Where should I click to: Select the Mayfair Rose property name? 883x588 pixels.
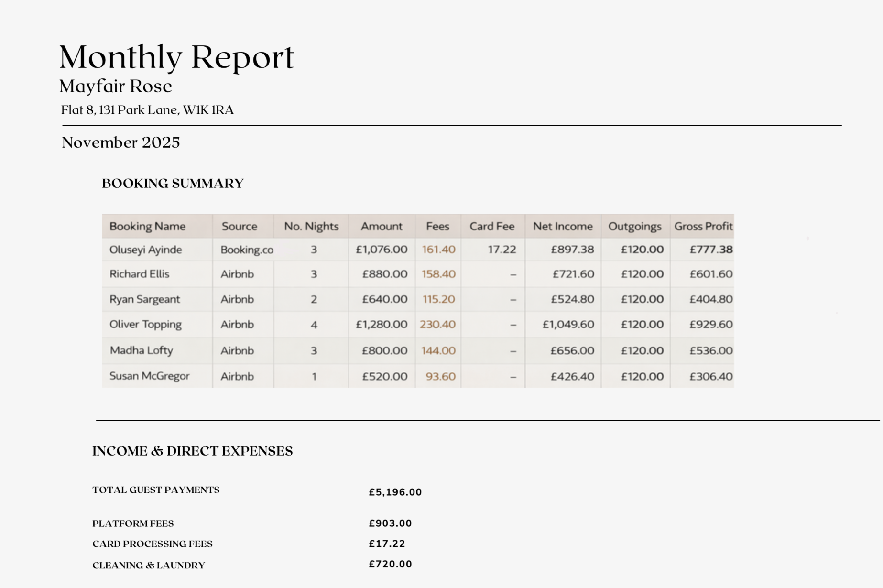point(115,87)
